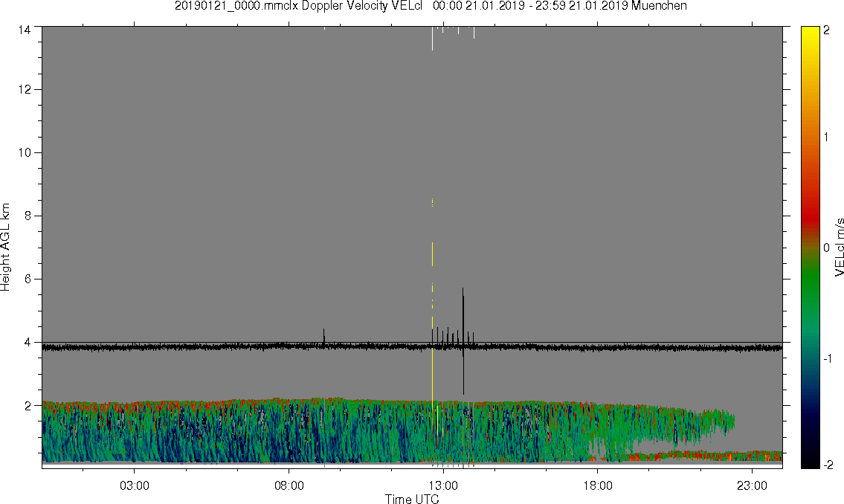Click the height axis label '6'
Viewport: 844px width, 504px height.
click(x=27, y=280)
